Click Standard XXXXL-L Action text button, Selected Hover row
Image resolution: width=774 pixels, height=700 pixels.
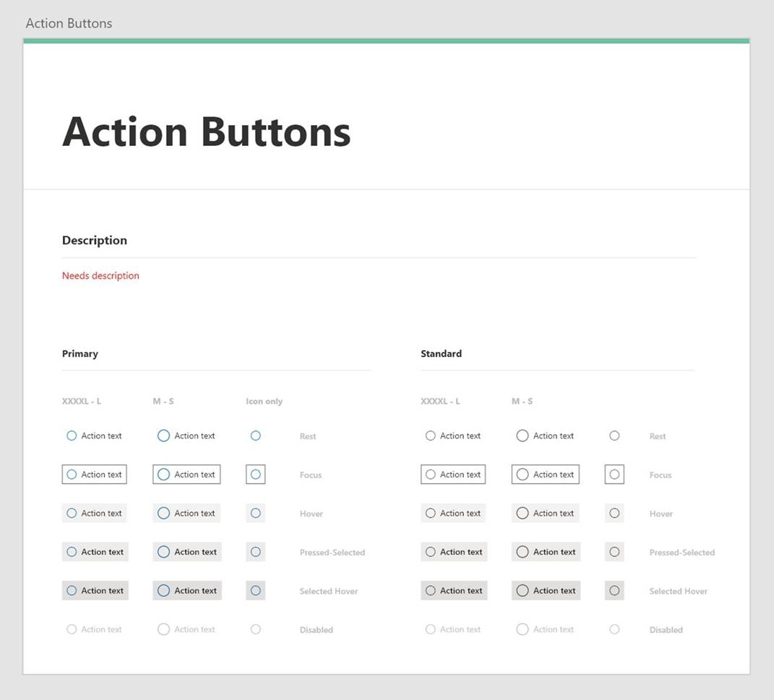point(454,590)
